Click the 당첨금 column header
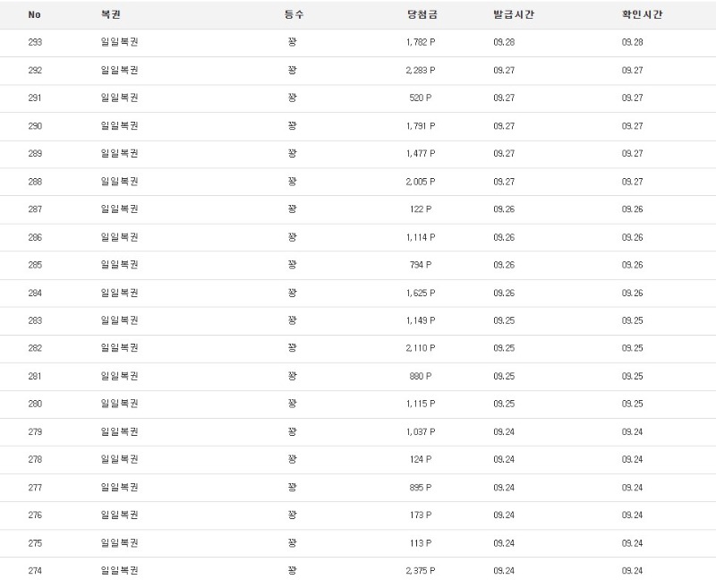Viewport: 716px width, 588px height. [421, 14]
